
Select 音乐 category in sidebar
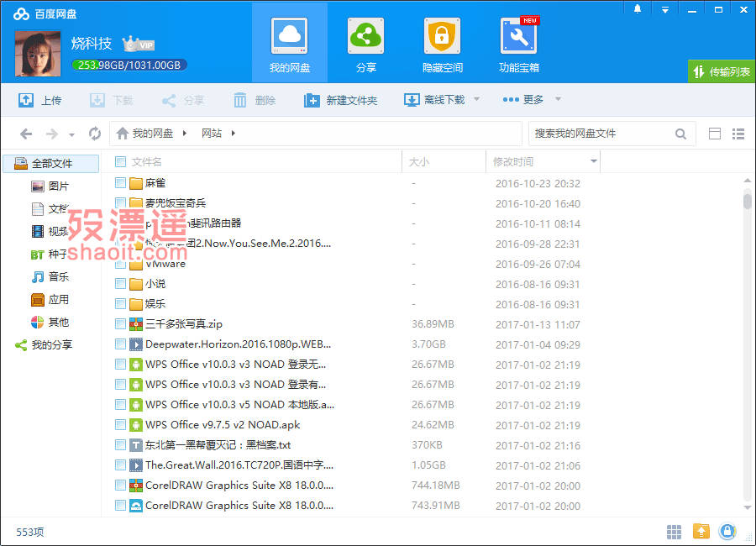(x=50, y=277)
